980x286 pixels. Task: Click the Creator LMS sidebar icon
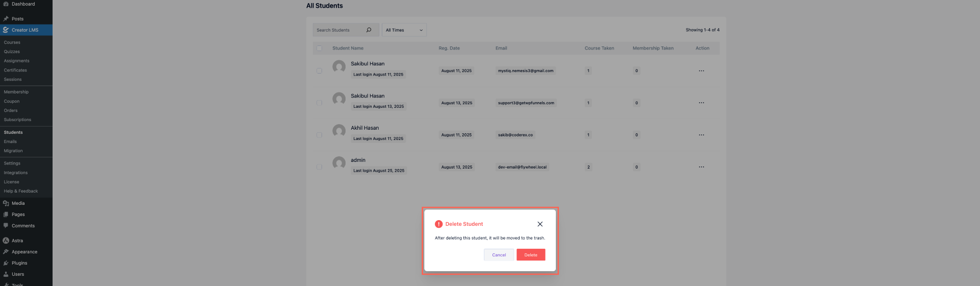click(6, 30)
